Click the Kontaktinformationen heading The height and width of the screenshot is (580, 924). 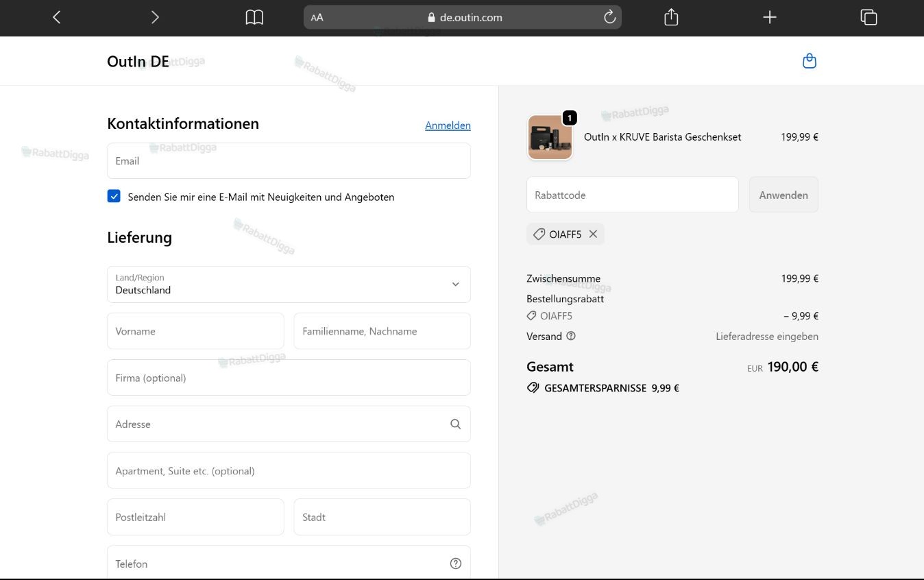[x=183, y=123]
